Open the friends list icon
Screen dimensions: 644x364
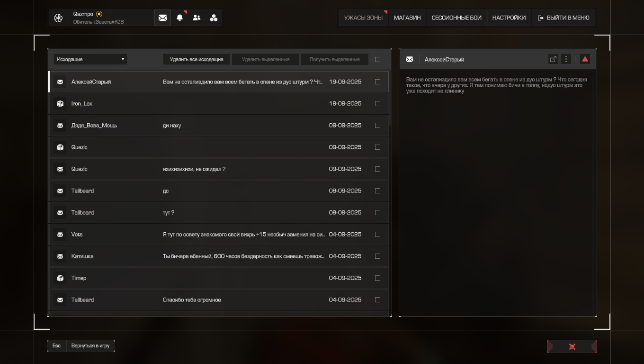click(x=197, y=18)
